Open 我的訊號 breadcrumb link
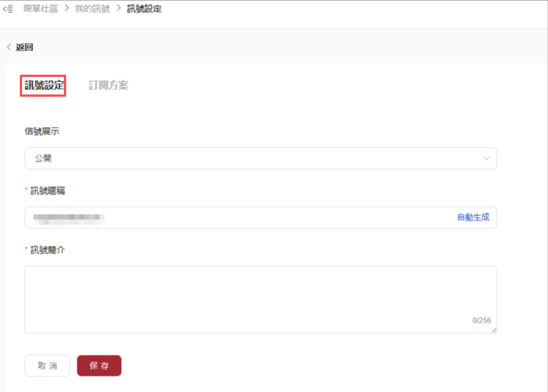This screenshot has width=548, height=392. [92, 8]
